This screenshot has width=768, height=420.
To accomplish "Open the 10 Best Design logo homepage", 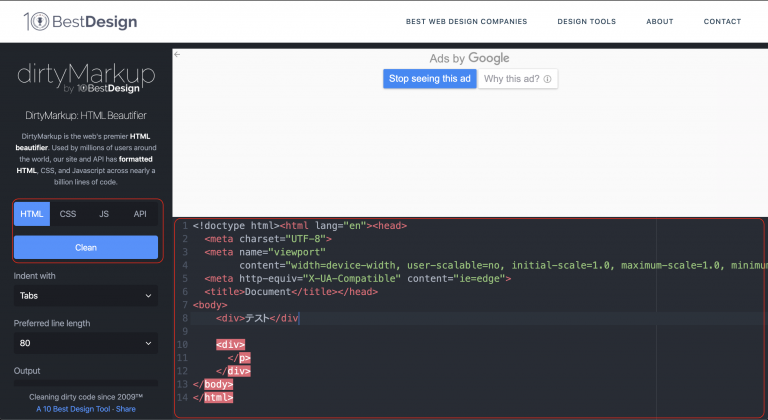I will (81, 22).
